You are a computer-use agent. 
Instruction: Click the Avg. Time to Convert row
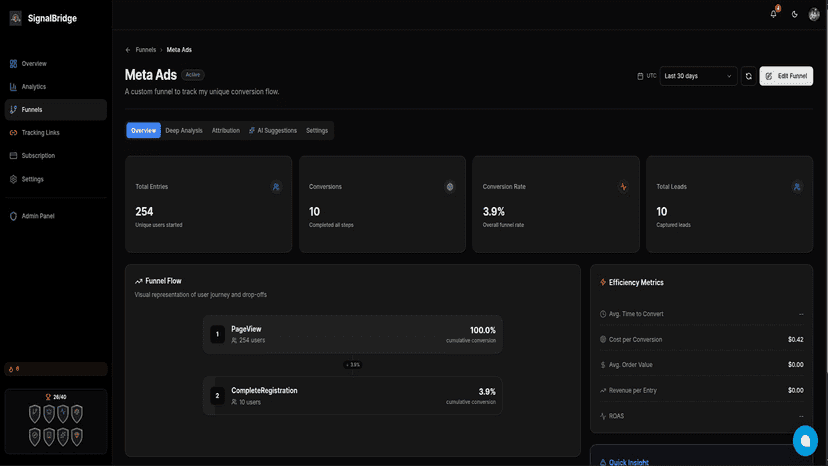(701, 314)
